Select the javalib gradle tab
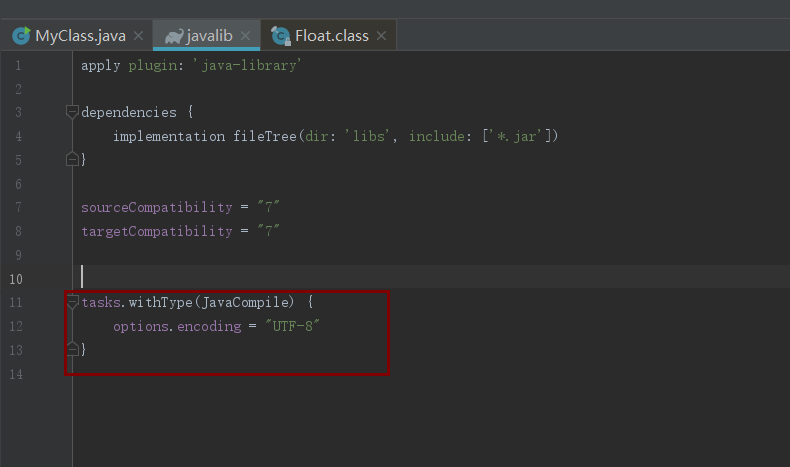The height and width of the screenshot is (467, 790). coord(206,35)
